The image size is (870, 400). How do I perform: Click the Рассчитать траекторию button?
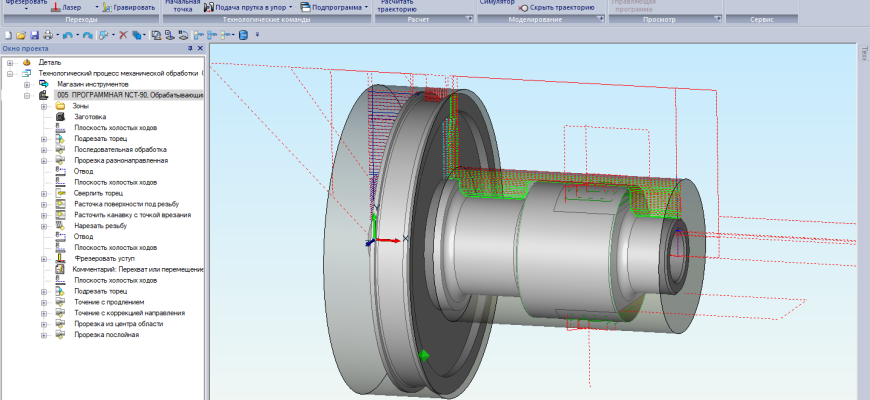pyautogui.click(x=397, y=5)
